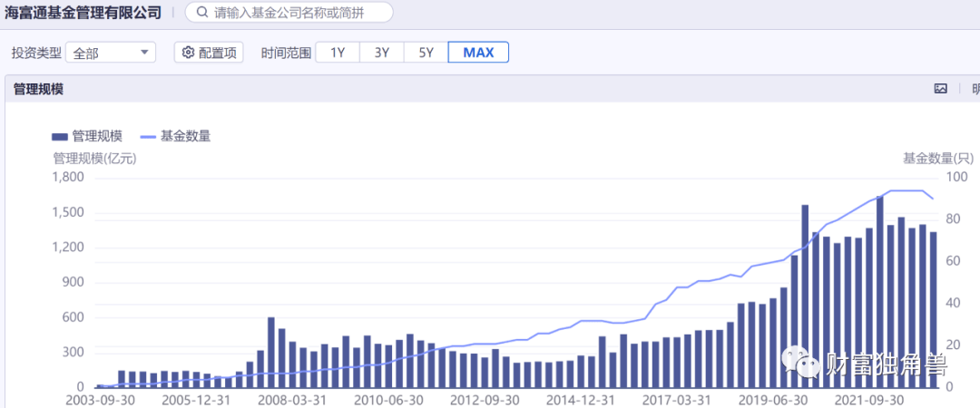Viewport: 980px width, 408px height.
Task: Click the 时间范围 label
Action: 286,53
